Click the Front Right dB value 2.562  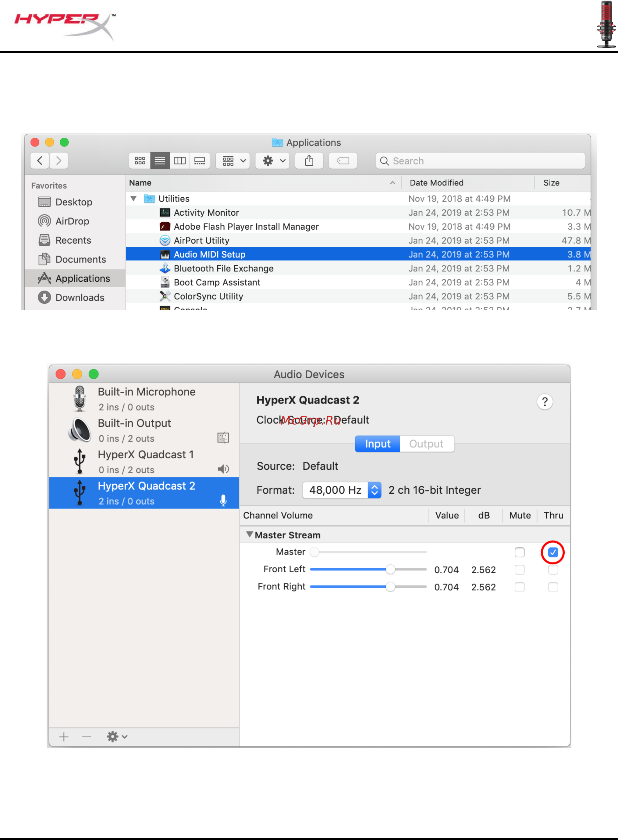[483, 587]
